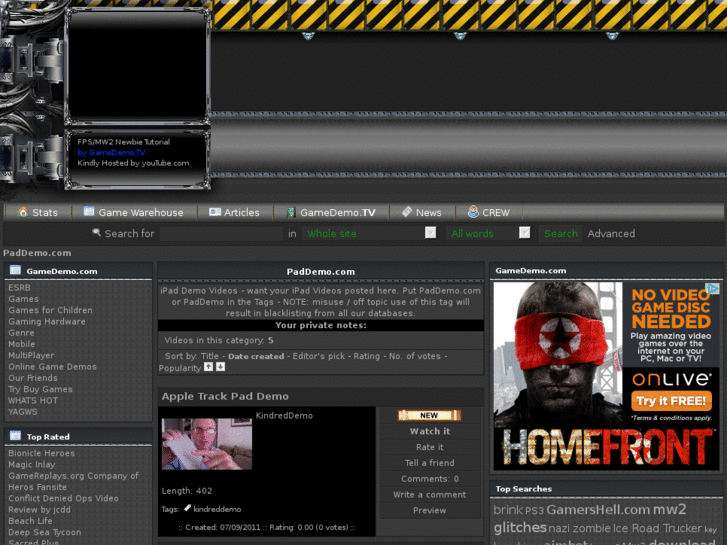
Task: Open Deep Sea Tycoon in Top Rated
Action: [45, 532]
